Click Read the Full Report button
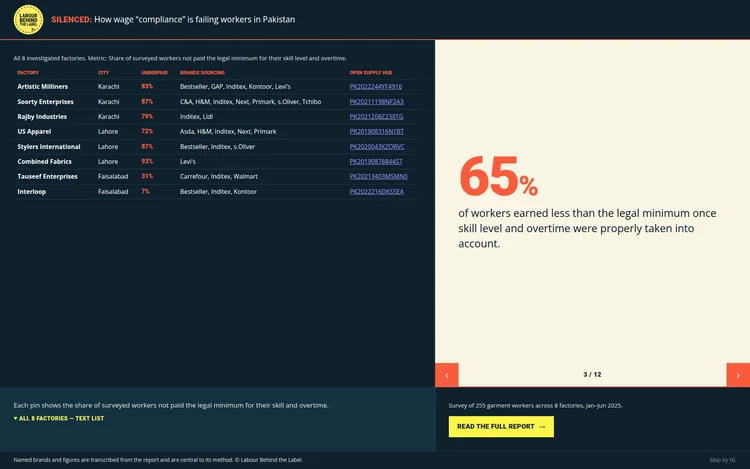The height and width of the screenshot is (469, 750). pyautogui.click(x=501, y=426)
